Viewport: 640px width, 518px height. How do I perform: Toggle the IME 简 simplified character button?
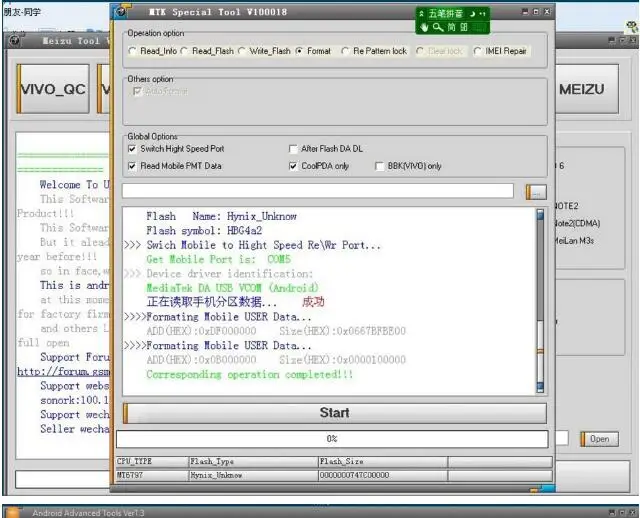pyautogui.click(x=451, y=27)
